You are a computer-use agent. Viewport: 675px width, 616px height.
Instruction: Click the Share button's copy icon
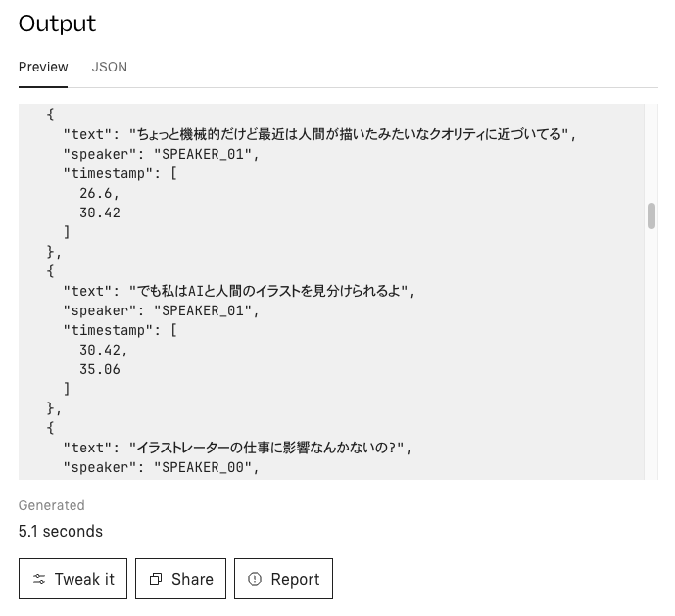(156, 579)
